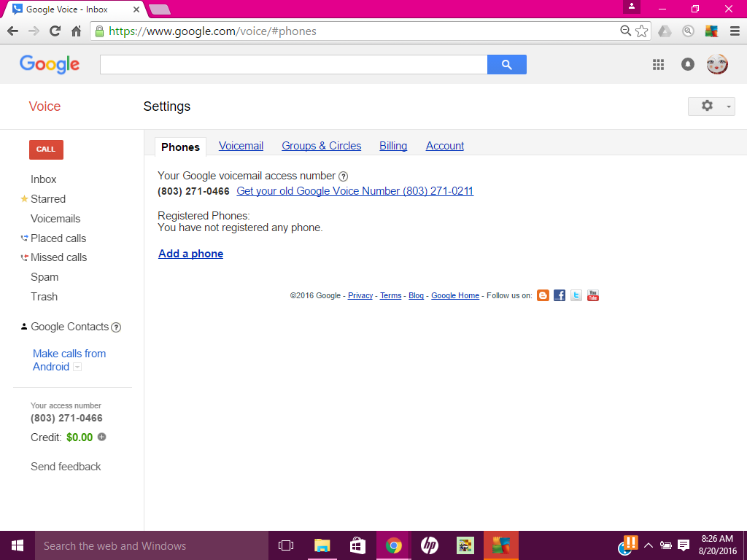747x560 pixels.
Task: Click Add a phone link
Action: (x=190, y=254)
